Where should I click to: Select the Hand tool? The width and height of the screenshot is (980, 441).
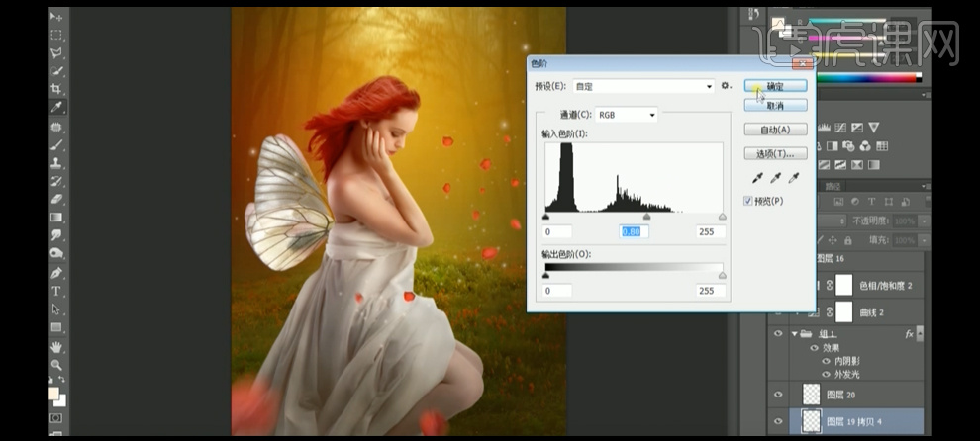tap(56, 347)
